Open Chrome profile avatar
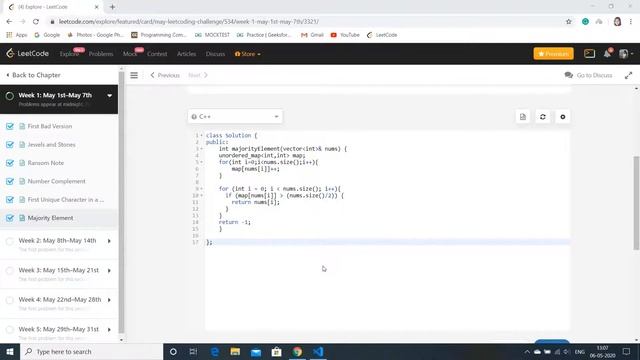The height and width of the screenshot is (360, 640). (x=617, y=22)
